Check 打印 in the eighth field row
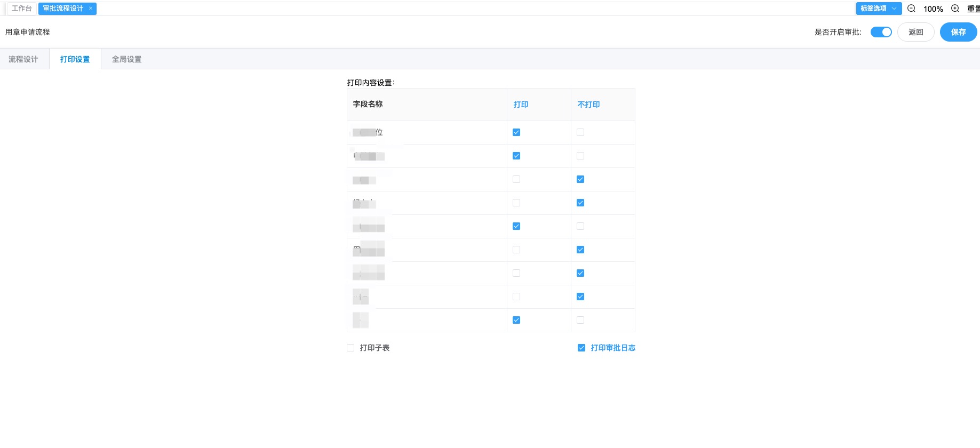This screenshot has width=980, height=448. click(516, 297)
